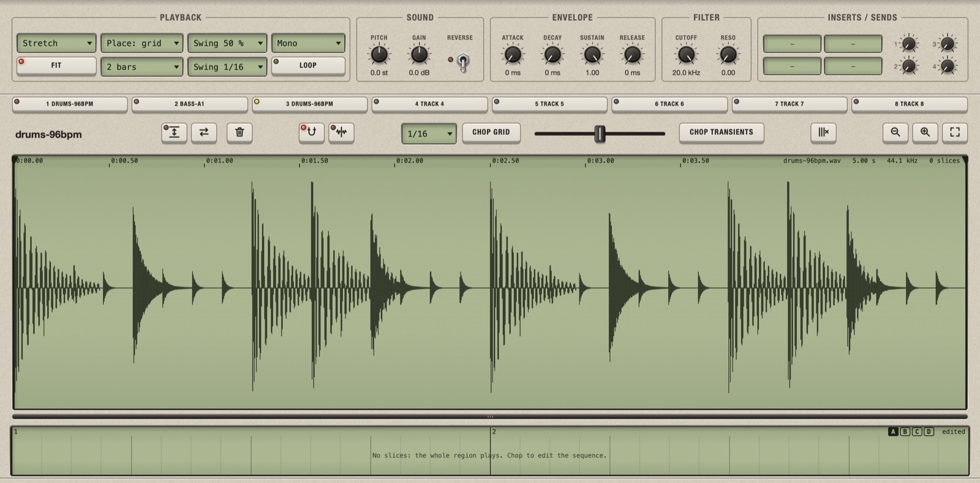Viewport: 980px width, 483px height.
Task: Switch to track 2 BASS-A1
Action: tap(190, 104)
